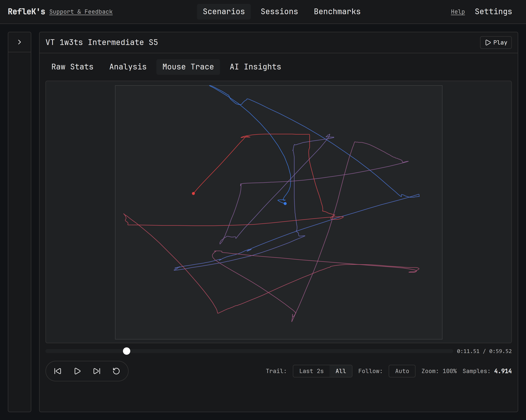Expand the collapsed left sidebar chevron
The image size is (526, 420).
pos(20,42)
